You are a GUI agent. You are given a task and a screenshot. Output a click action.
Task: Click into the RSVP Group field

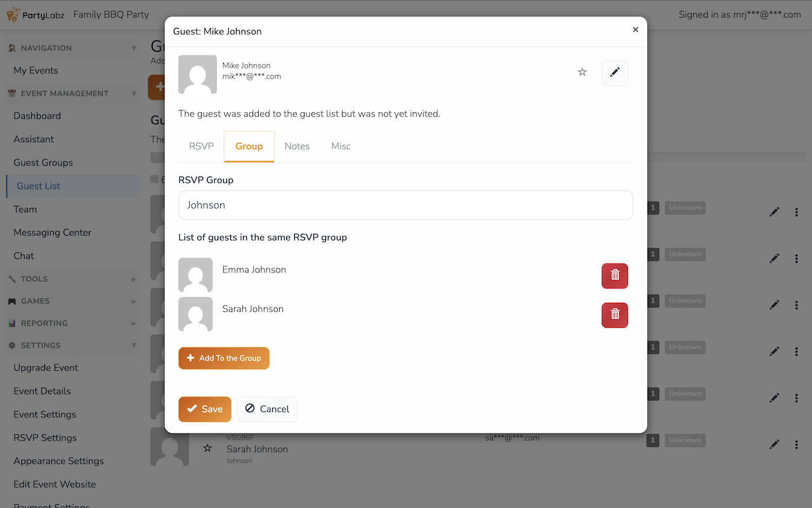click(x=406, y=205)
